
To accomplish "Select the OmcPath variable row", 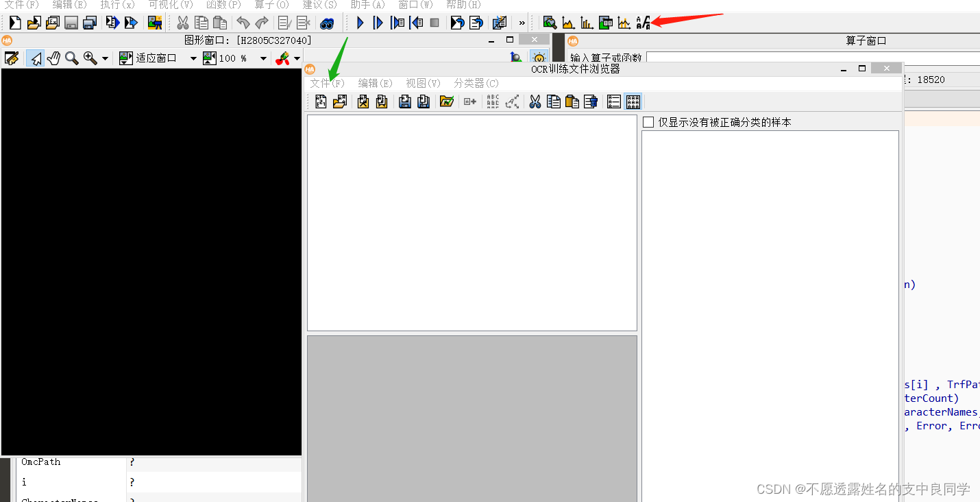I will pos(159,462).
